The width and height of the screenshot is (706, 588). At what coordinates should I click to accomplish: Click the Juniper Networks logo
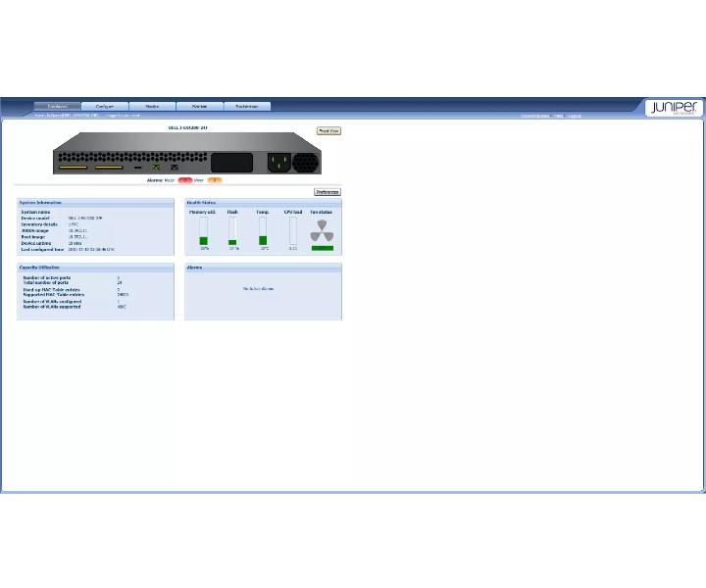674,108
